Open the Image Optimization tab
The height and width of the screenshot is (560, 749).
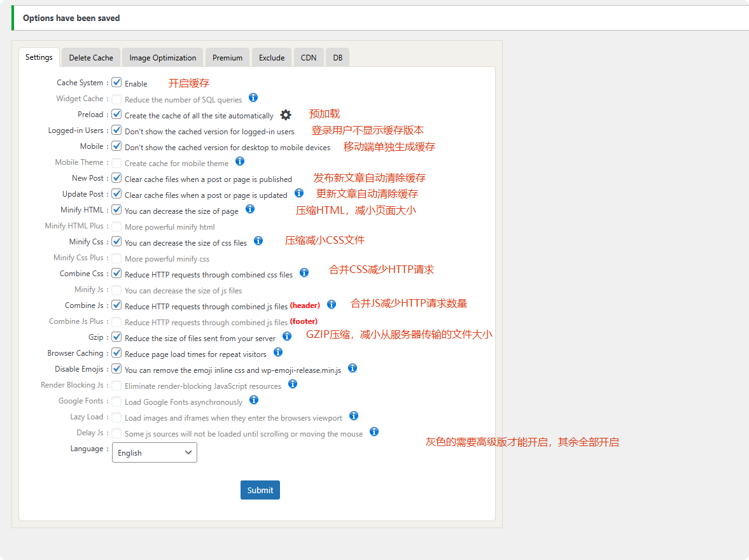[162, 58]
